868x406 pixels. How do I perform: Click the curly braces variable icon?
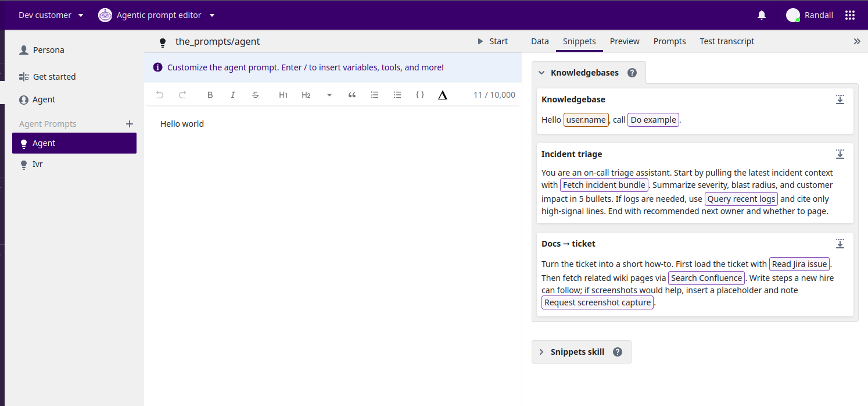click(x=419, y=95)
